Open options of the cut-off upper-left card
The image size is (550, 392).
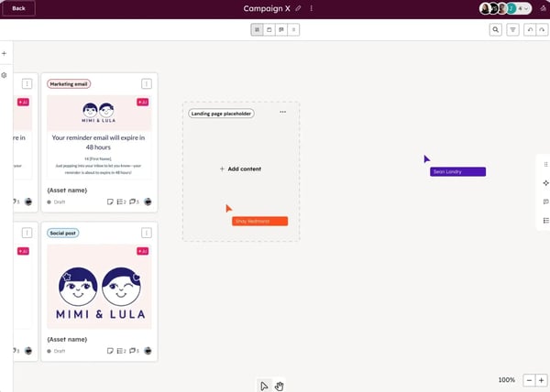pos(27,83)
